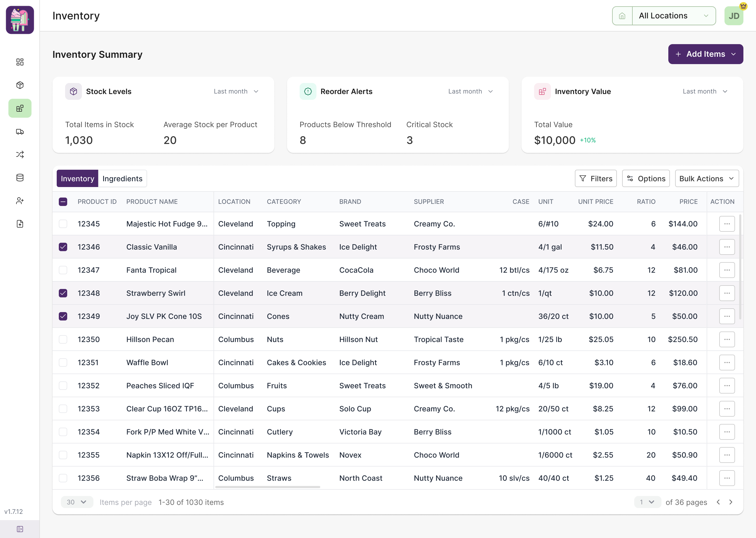Click the Napkin 13X12 Off/Full product name
The width and height of the screenshot is (756, 538).
tap(167, 455)
